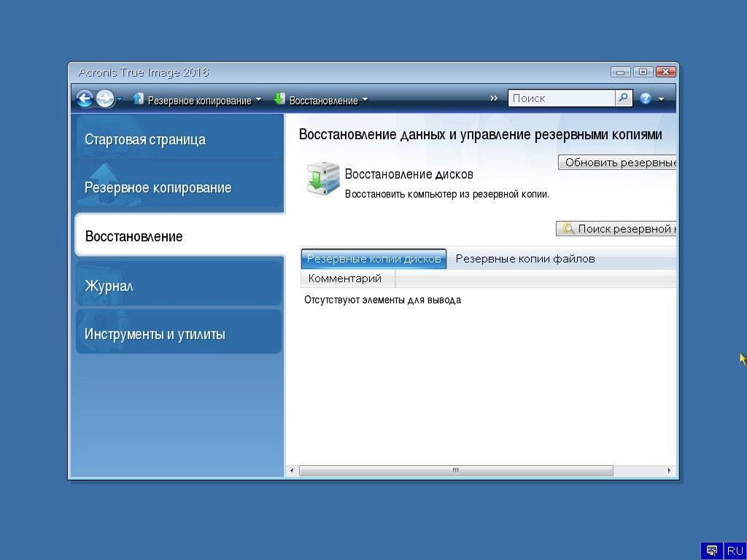The width and height of the screenshot is (747, 560).
Task: Expand the Резервное копирование toolbar dropdown
Action: 259,100
